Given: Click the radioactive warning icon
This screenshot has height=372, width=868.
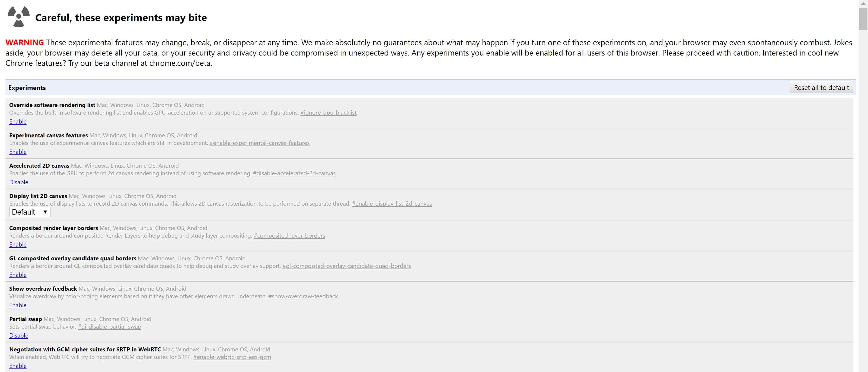Looking at the screenshot, I should [x=18, y=17].
